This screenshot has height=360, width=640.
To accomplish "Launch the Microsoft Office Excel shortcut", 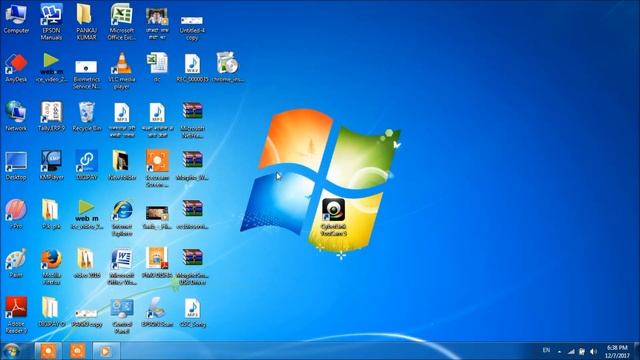I will click(x=121, y=22).
